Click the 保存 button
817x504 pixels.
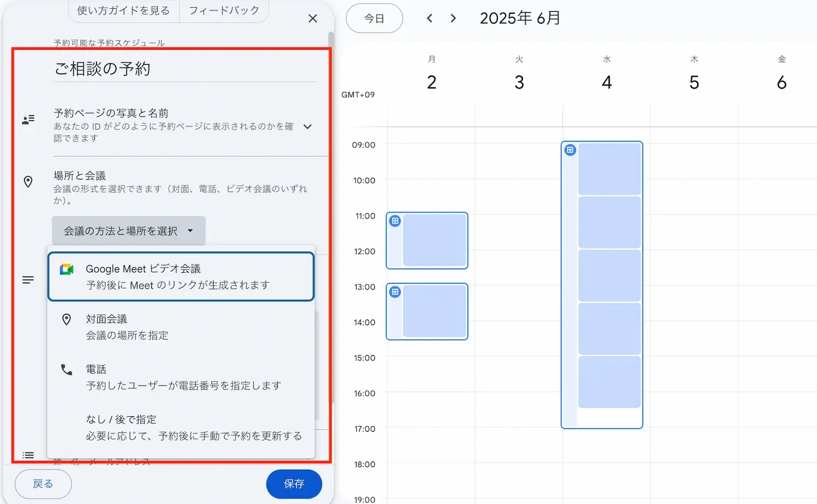(x=294, y=484)
